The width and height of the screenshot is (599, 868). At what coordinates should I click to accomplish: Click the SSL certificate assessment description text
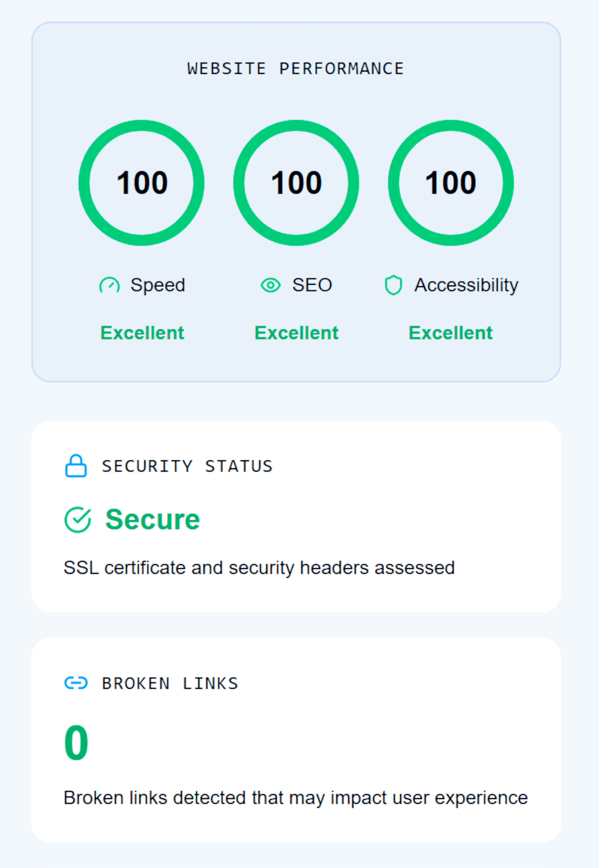point(260,568)
